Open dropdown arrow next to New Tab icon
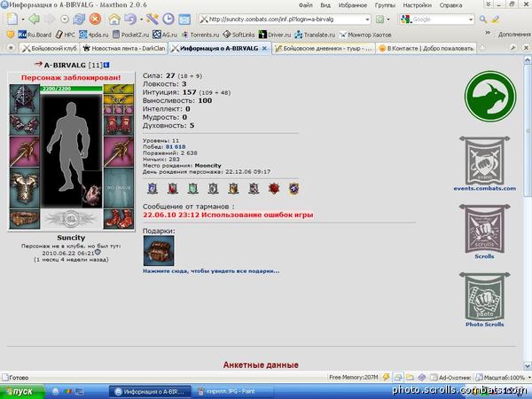Image resolution: width=532 pixels, height=399 pixels. coord(23,20)
